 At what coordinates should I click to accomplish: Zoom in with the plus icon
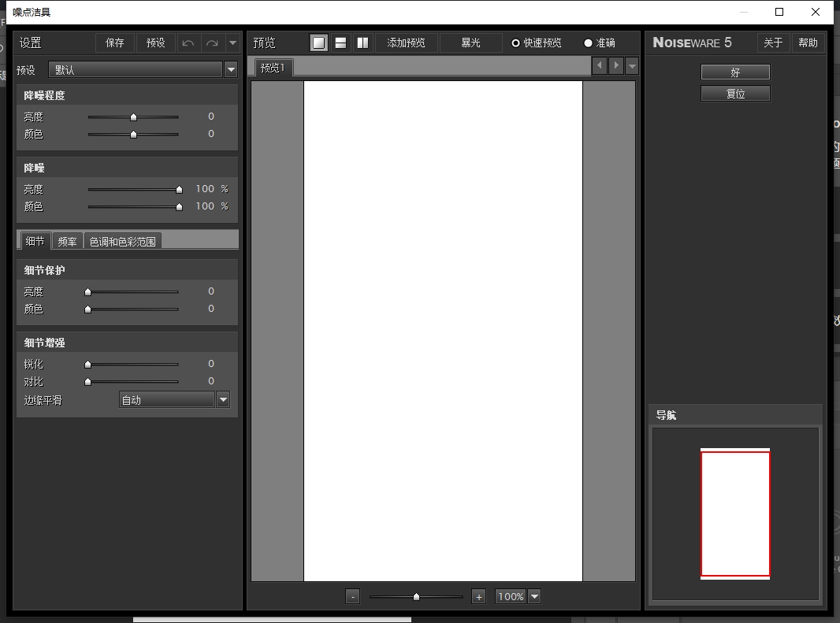point(478,596)
